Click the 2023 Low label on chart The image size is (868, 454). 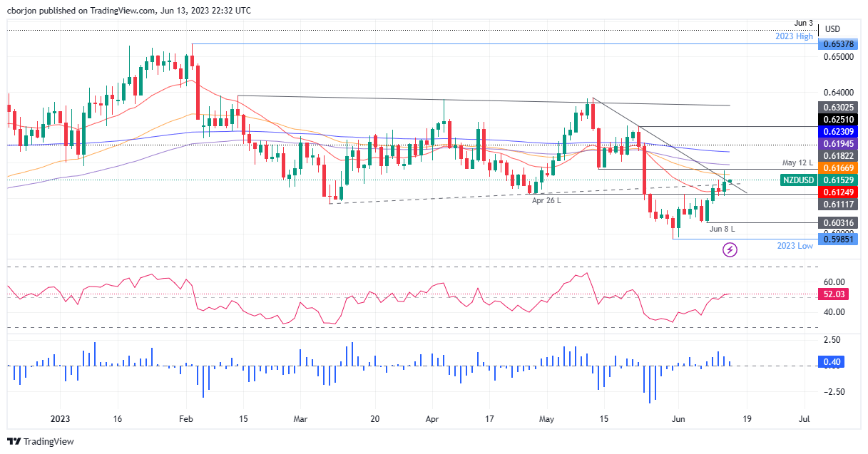point(795,245)
